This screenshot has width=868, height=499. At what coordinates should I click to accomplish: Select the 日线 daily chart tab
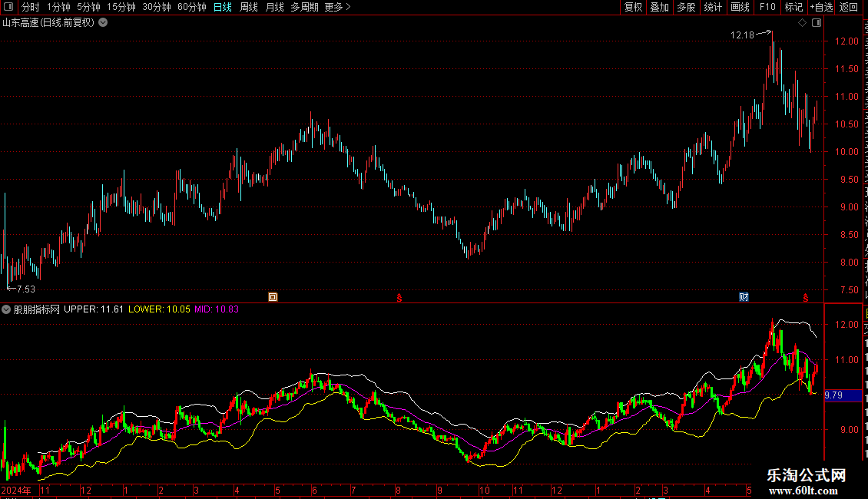[x=223, y=7]
